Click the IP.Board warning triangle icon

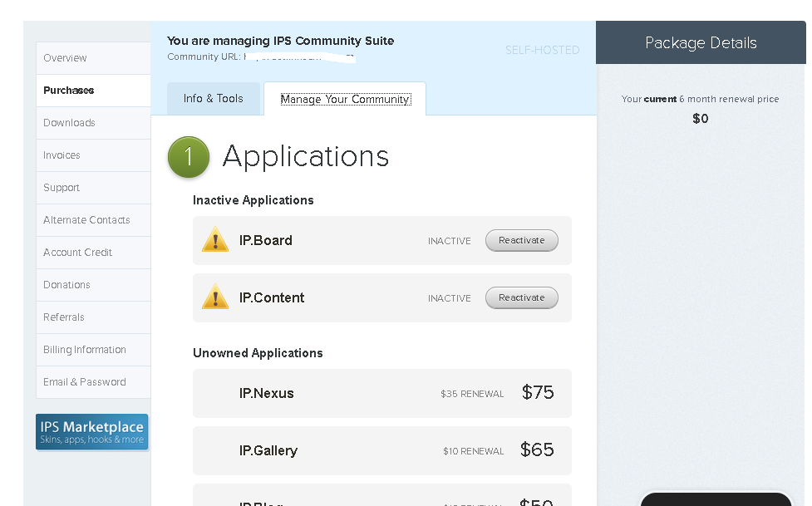[215, 240]
